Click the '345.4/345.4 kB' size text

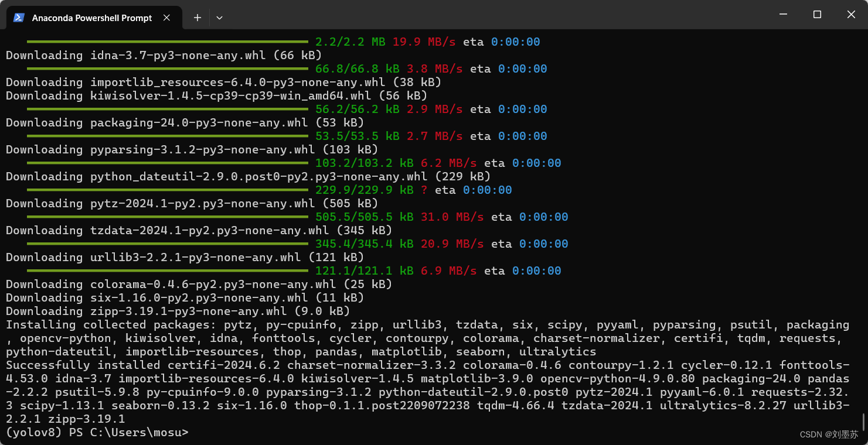pyautogui.click(x=365, y=244)
